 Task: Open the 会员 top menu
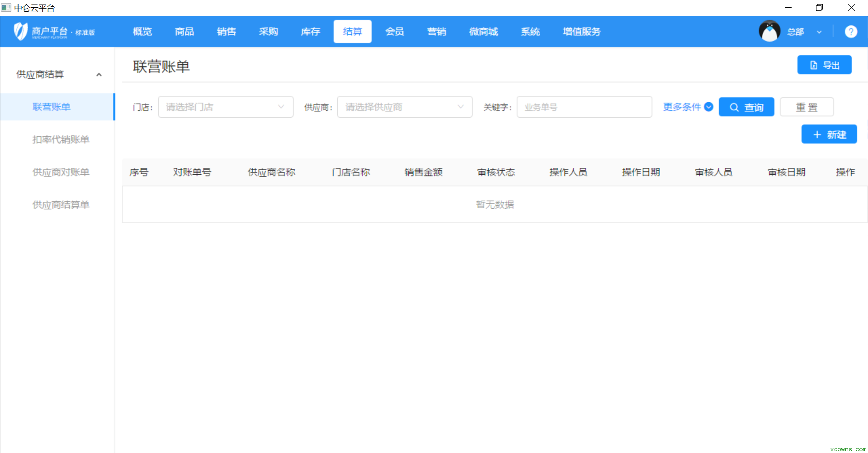pos(395,32)
